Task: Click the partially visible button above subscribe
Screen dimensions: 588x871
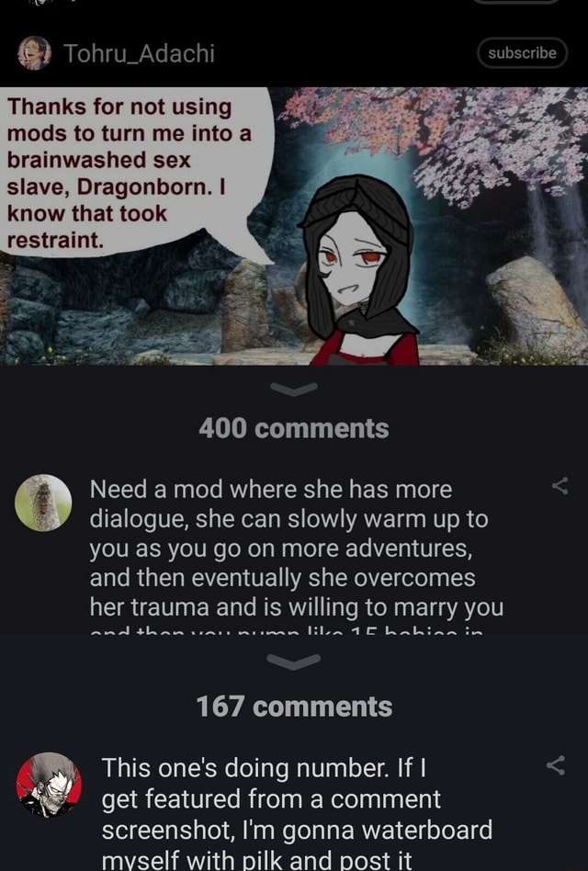Action: click(516, 2)
